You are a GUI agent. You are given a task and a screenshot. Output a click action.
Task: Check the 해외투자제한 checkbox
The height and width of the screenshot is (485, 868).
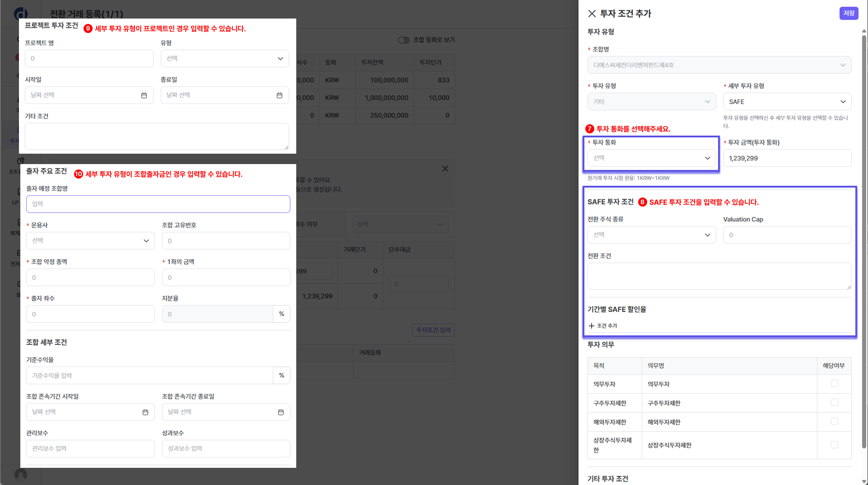834,422
